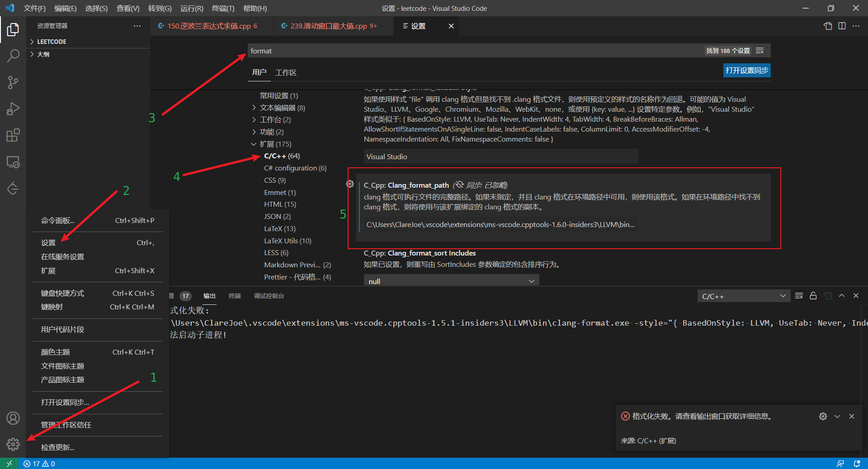Choose 设置 from the manage menu
868x469 pixels.
tap(98, 243)
